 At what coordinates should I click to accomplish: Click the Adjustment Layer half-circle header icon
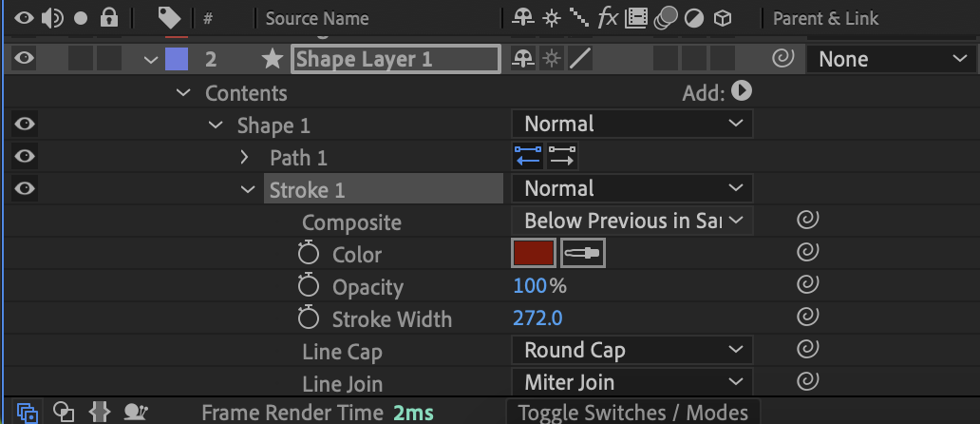[694, 19]
